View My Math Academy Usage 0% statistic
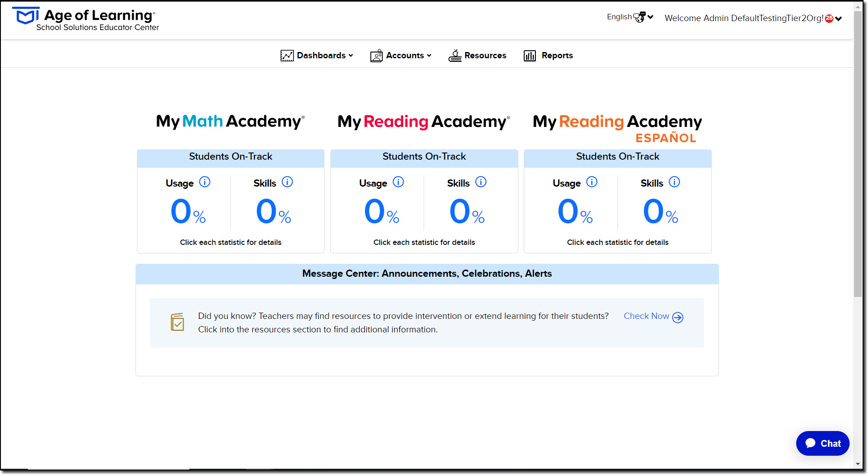 [x=188, y=212]
